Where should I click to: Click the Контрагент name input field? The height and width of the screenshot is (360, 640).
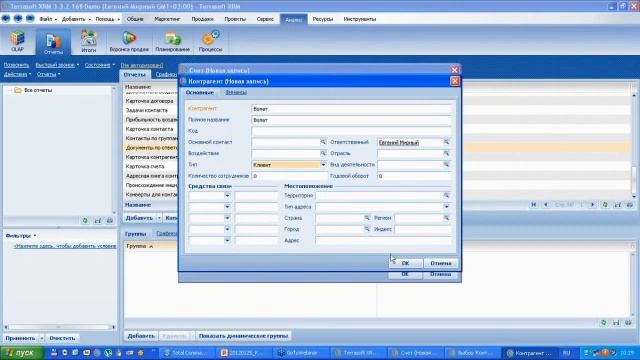(x=351, y=109)
